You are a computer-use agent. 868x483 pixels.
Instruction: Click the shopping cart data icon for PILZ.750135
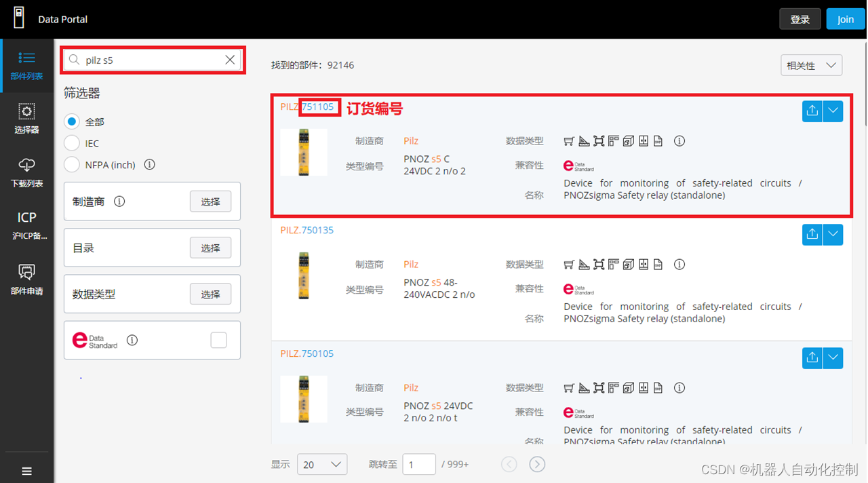[x=569, y=265]
